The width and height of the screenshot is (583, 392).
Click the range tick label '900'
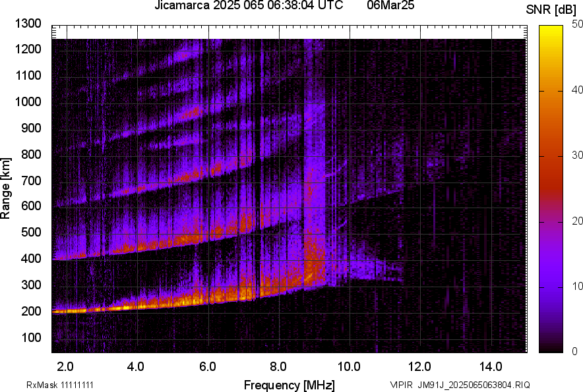pyautogui.click(x=31, y=128)
